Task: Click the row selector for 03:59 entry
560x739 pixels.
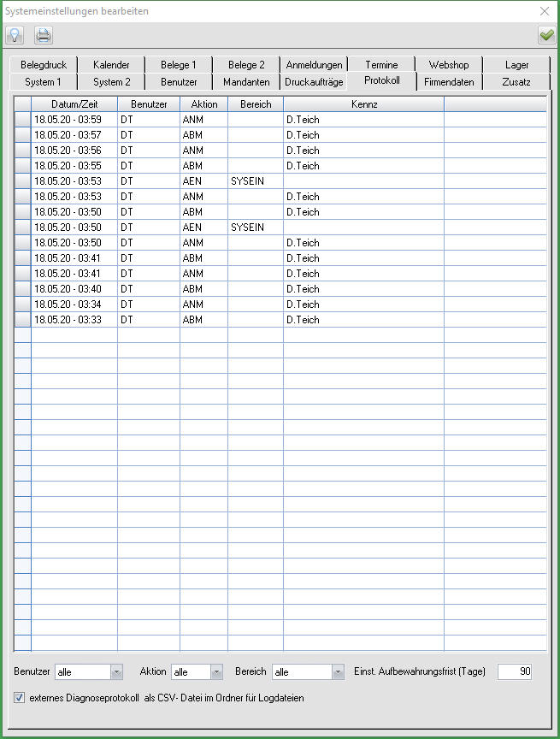Action: [x=22, y=120]
